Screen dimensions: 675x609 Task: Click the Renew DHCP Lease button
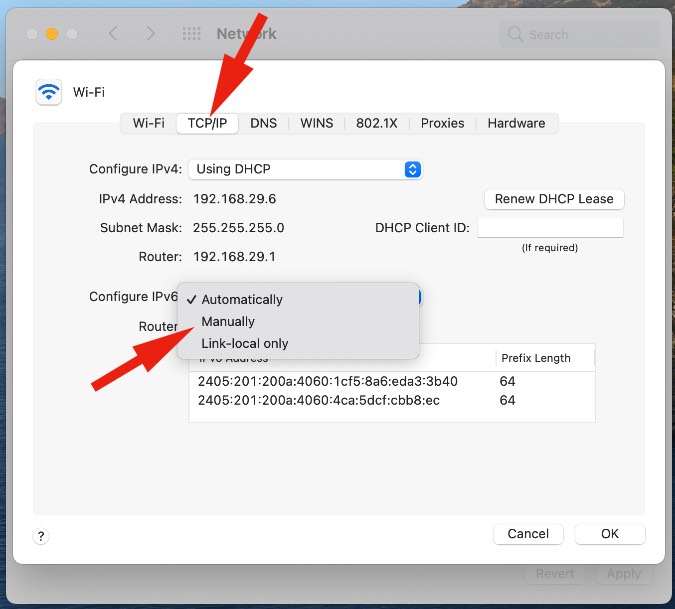pyautogui.click(x=554, y=199)
